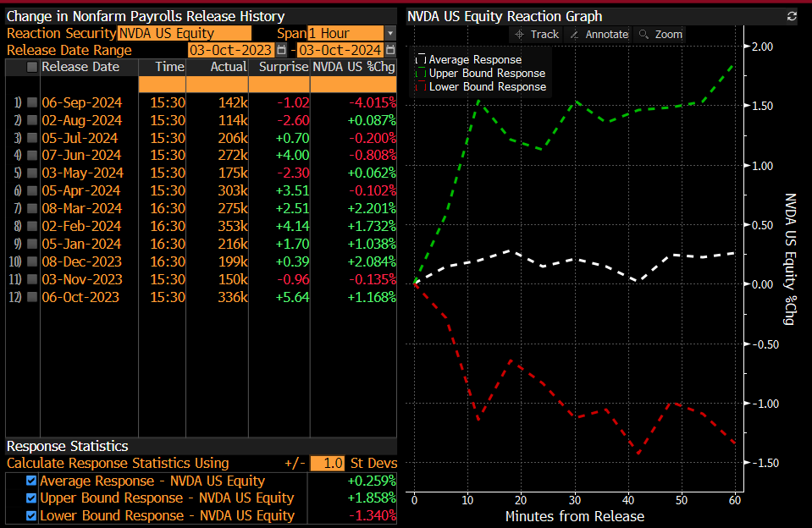Click the +1.858% upper bound value

click(372, 498)
